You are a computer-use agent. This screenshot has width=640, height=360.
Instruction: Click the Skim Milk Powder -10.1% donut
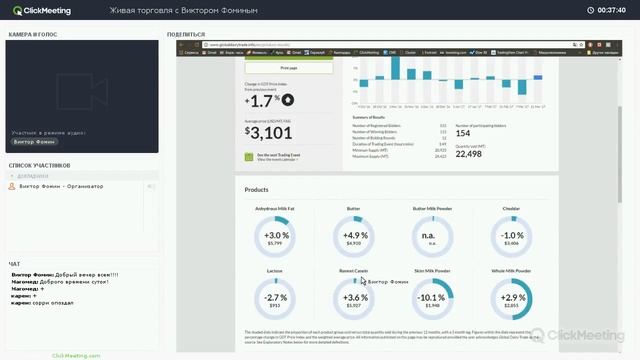(x=432, y=299)
